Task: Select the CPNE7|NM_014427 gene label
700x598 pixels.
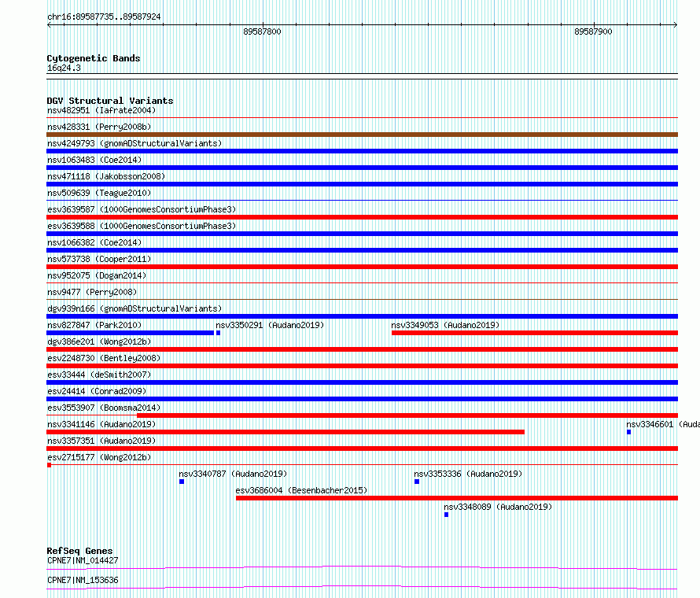Action: pos(83,560)
